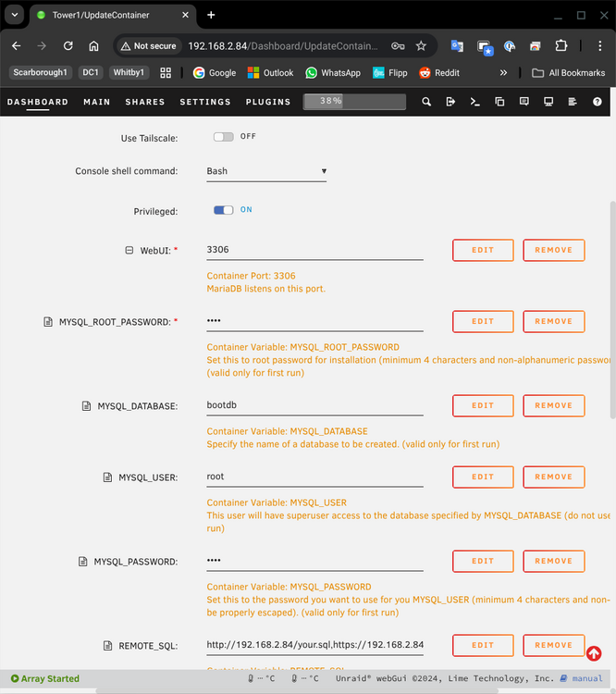Click the MYSQL_ROOT_PASSWORD masked field
This screenshot has height=694, width=616.
314,321
